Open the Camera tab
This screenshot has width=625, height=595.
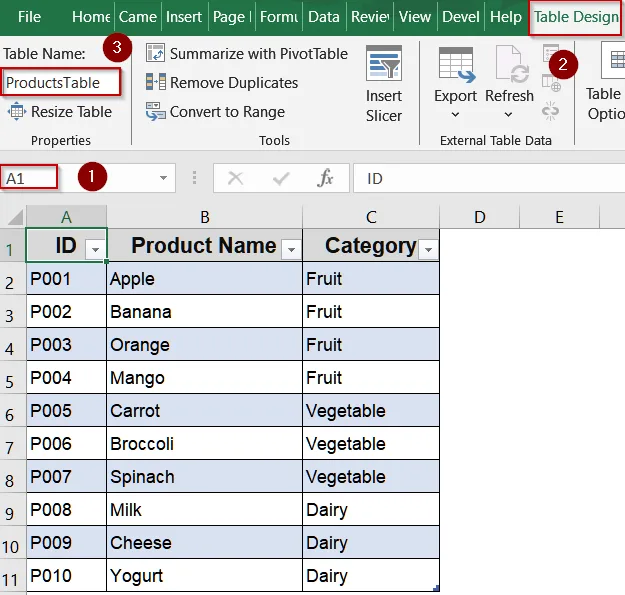tap(138, 17)
